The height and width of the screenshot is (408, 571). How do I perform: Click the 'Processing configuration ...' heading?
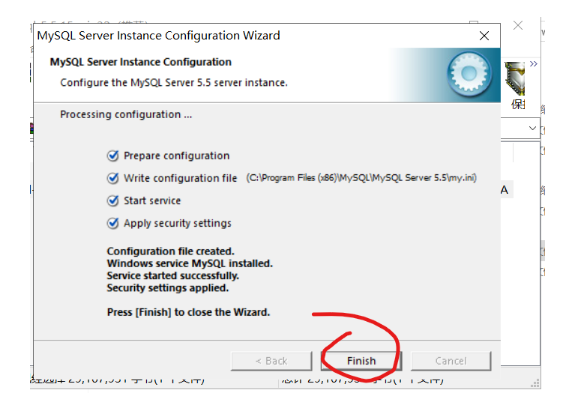[126, 115]
